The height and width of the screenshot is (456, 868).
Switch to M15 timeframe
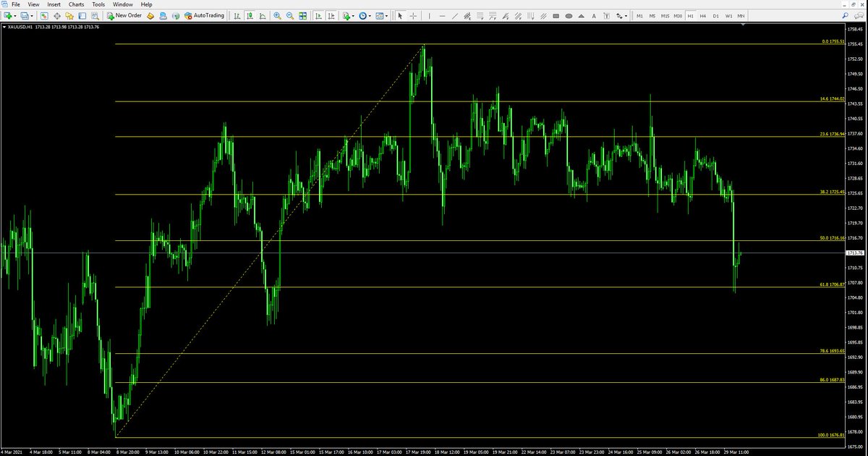pos(665,15)
